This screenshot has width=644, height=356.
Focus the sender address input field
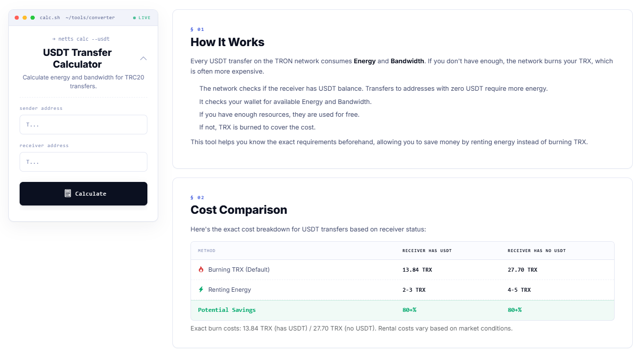click(x=83, y=125)
